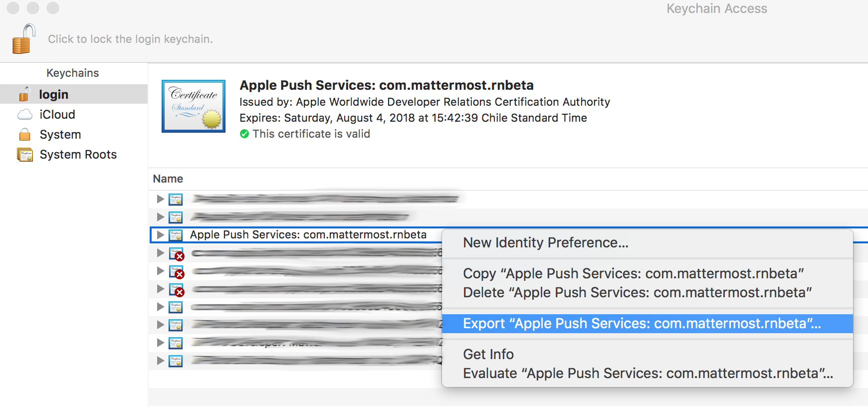Click the first red-X invalid certificate icon
Screen dimensions: 868x409
click(x=176, y=254)
